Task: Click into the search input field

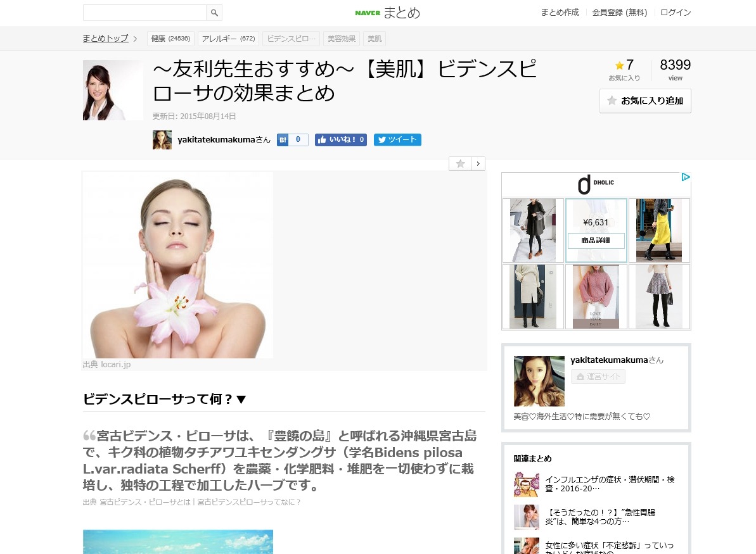Action: tap(144, 13)
